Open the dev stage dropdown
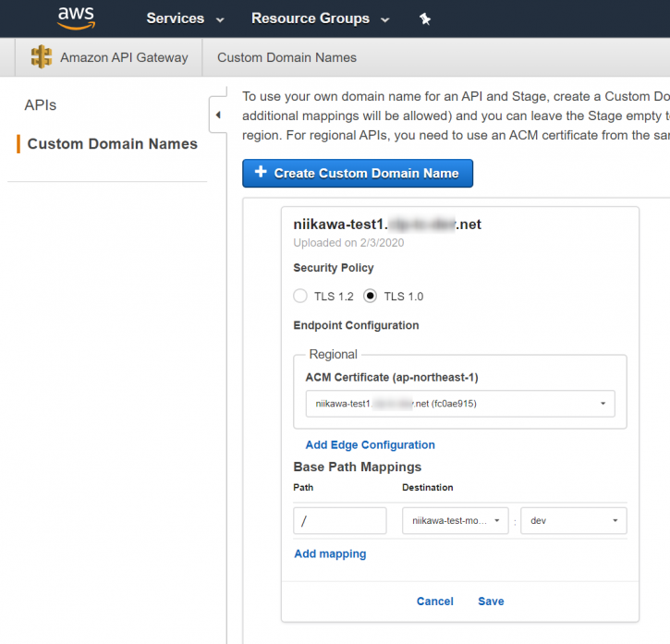Image resolution: width=670 pixels, height=644 pixels. (574, 520)
